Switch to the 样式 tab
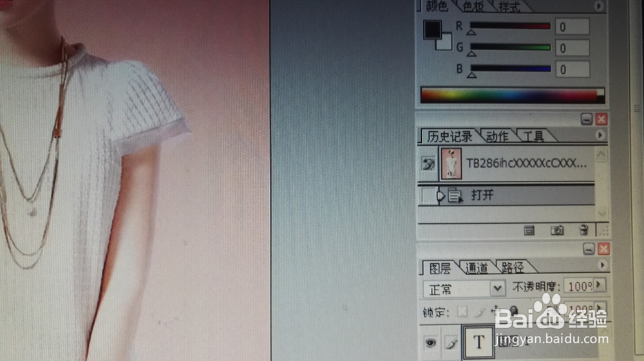Image resolution: width=644 pixels, height=361 pixels. (509, 7)
